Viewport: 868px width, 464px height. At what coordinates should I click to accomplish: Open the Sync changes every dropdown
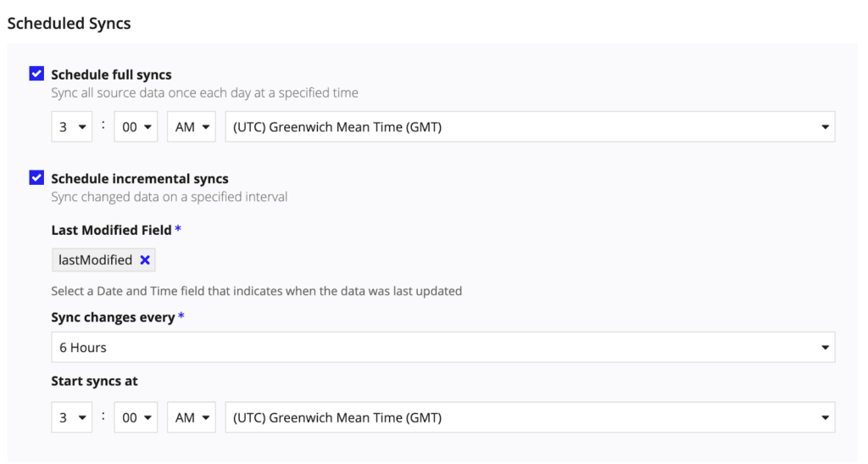pyautogui.click(x=442, y=347)
